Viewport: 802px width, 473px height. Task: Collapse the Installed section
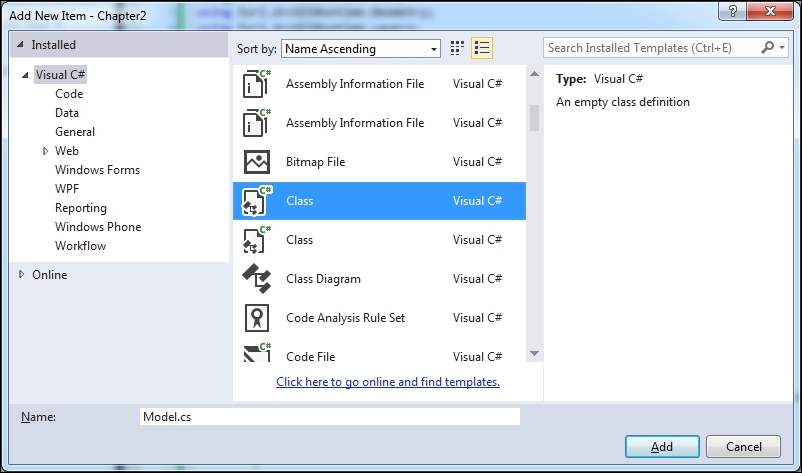coord(20,45)
